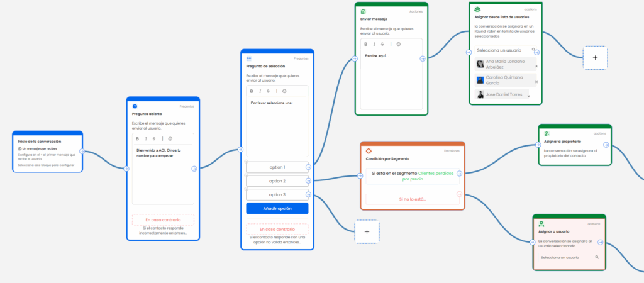Image resolution: width=644 pixels, height=283 pixels.
Task: Click the Clientes perdidos por precio segment link
Action: pyautogui.click(x=418, y=176)
